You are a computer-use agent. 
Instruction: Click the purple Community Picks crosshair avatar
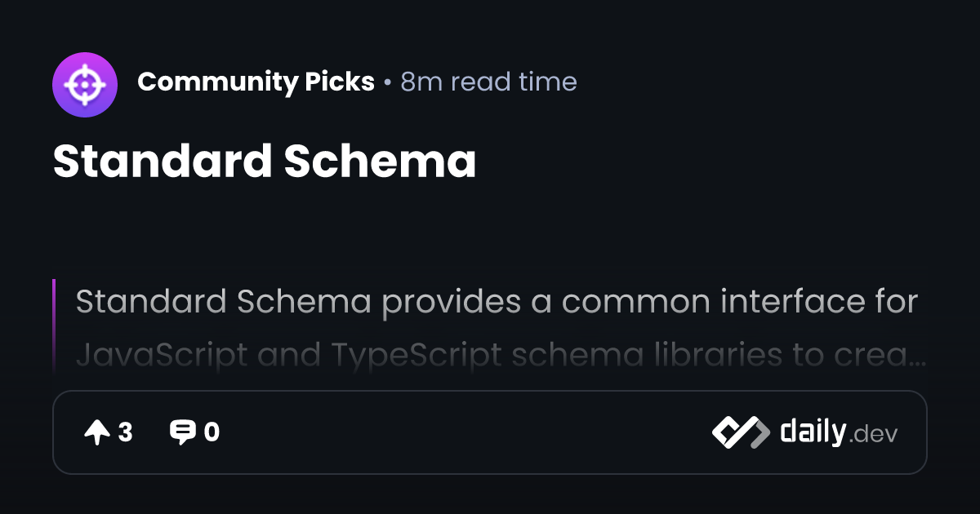coord(85,85)
